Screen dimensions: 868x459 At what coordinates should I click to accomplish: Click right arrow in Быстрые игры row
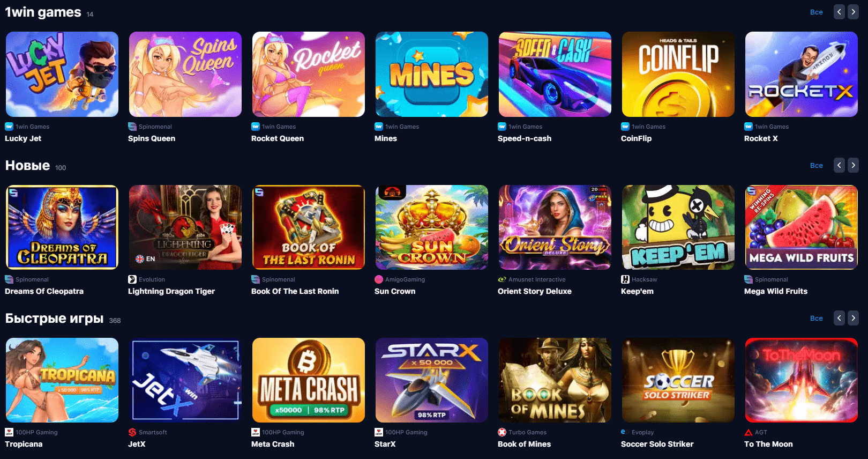[x=854, y=318]
